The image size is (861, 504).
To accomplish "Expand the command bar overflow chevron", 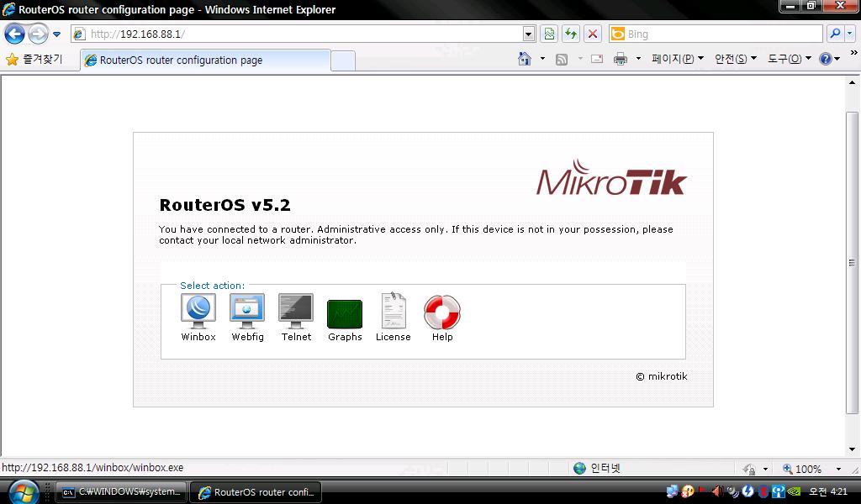I will (854, 53).
